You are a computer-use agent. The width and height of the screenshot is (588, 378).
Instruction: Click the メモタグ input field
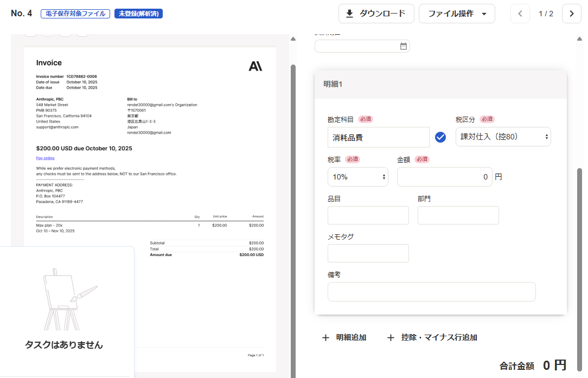368,253
